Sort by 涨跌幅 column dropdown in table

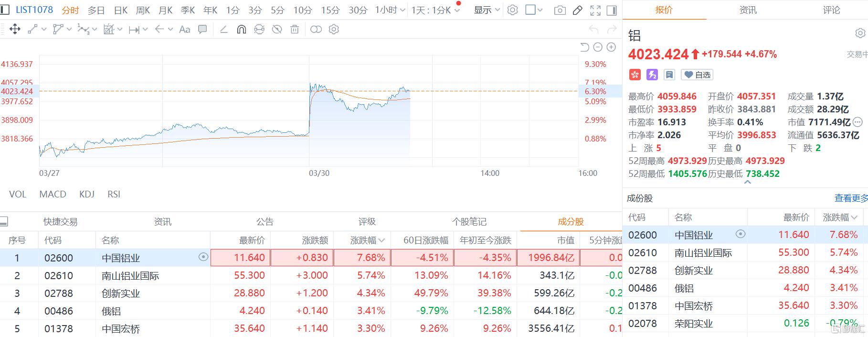tap(367, 240)
